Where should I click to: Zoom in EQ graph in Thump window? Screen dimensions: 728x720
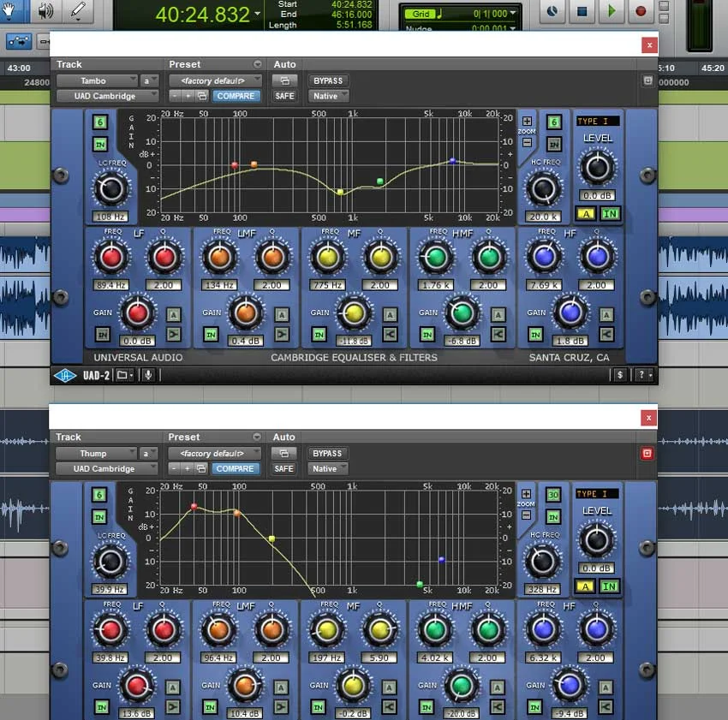pyautogui.click(x=526, y=494)
